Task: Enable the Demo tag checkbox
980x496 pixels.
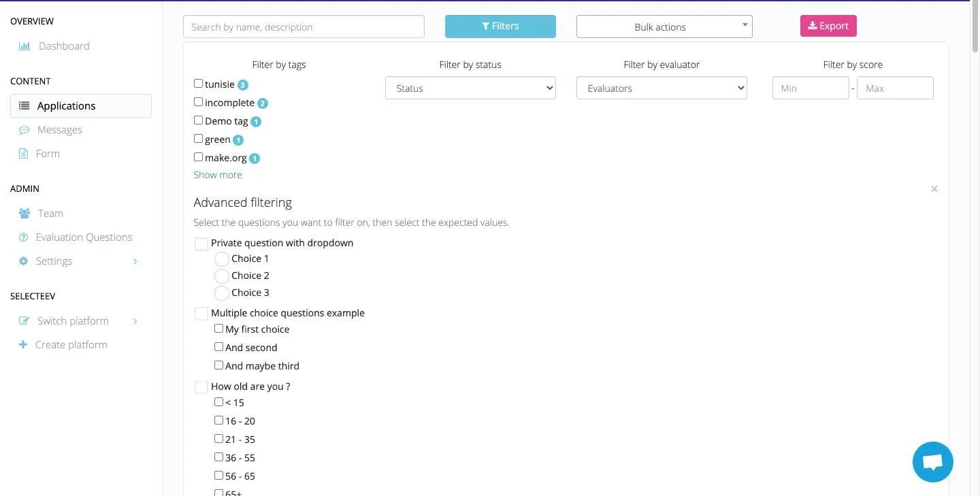Action: (x=198, y=120)
